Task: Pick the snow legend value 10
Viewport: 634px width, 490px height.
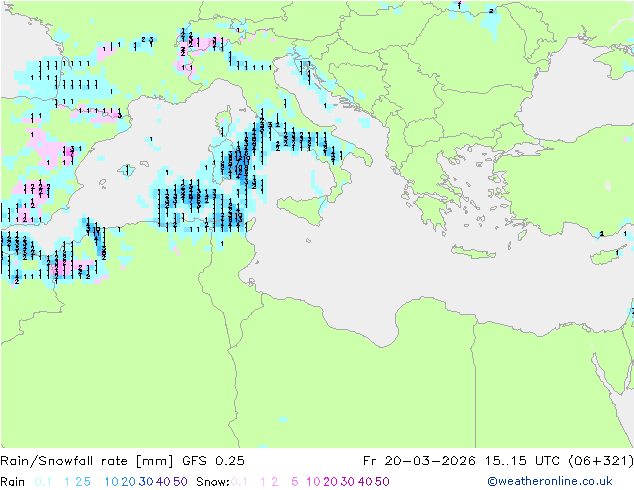Action: pyautogui.click(x=313, y=482)
